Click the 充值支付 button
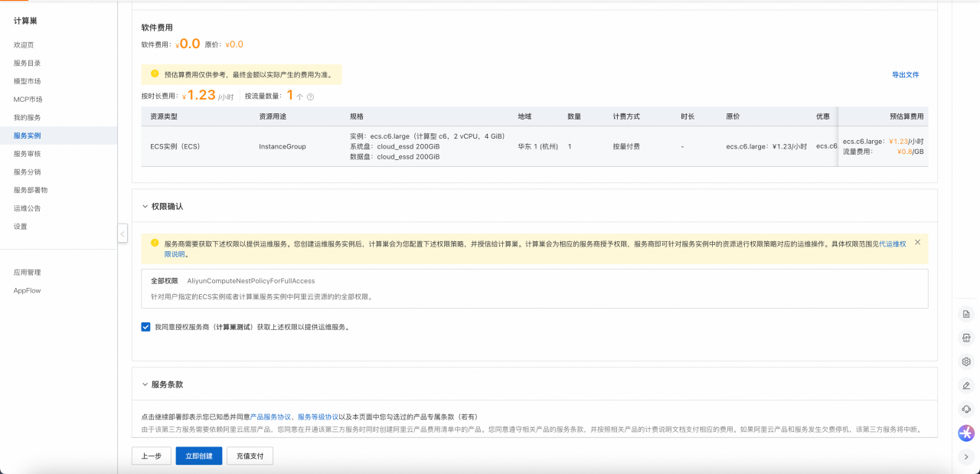 [x=250, y=456]
